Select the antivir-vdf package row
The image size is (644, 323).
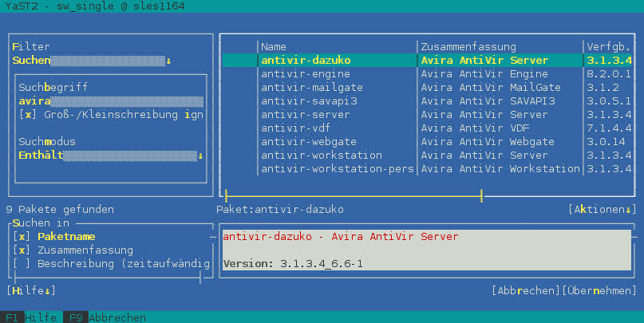427,128
